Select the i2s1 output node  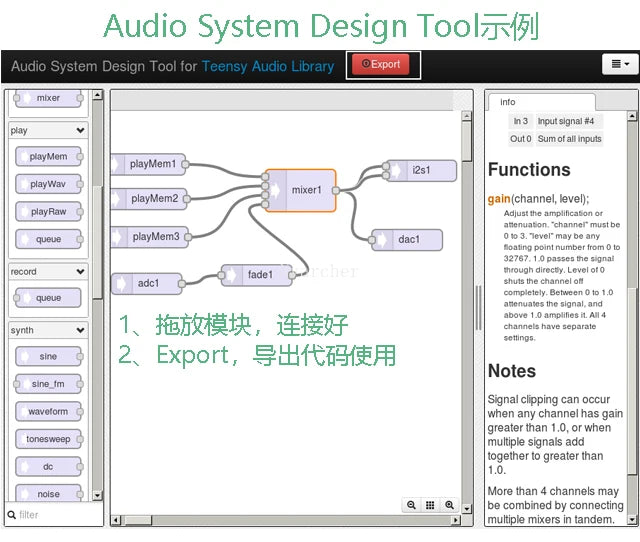[x=421, y=171]
